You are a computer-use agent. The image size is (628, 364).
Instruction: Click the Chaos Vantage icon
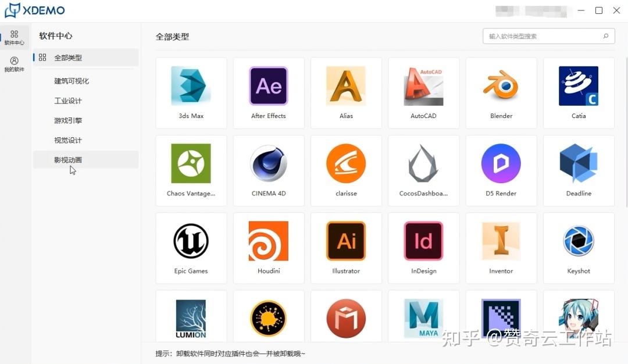tap(191, 163)
